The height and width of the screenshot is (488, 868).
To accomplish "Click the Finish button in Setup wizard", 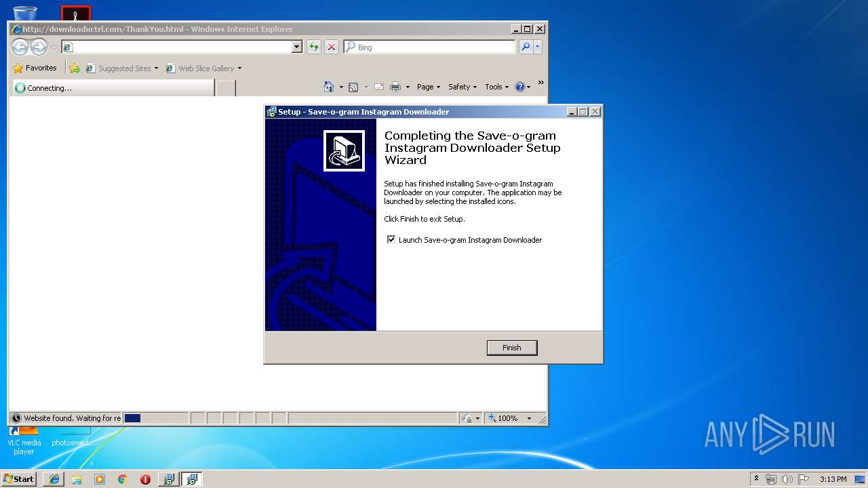I will click(512, 348).
